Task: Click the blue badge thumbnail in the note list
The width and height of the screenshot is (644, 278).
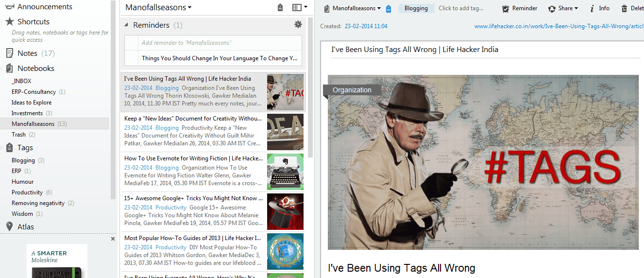Action: click(285, 252)
